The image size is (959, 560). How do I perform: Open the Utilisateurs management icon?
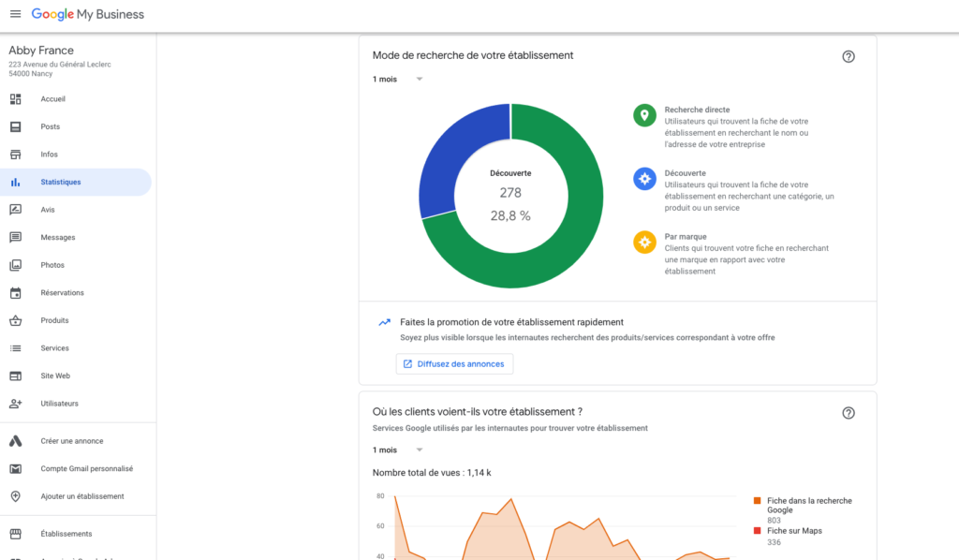(18, 404)
